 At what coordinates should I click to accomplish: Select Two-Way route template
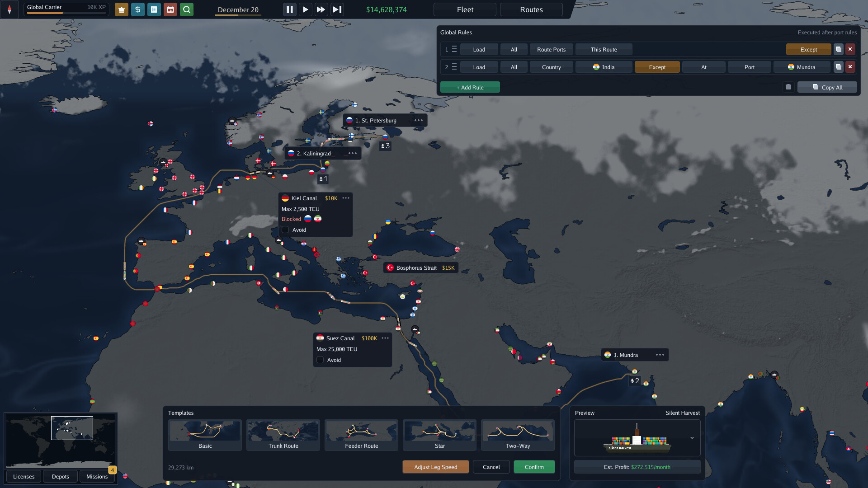[518, 435]
